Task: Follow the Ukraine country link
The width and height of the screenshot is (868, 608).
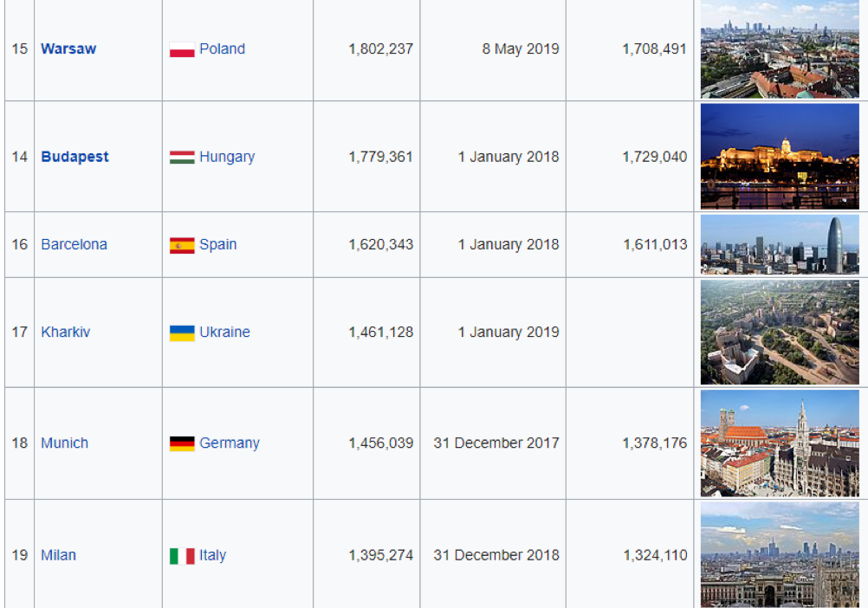Action: [x=224, y=332]
